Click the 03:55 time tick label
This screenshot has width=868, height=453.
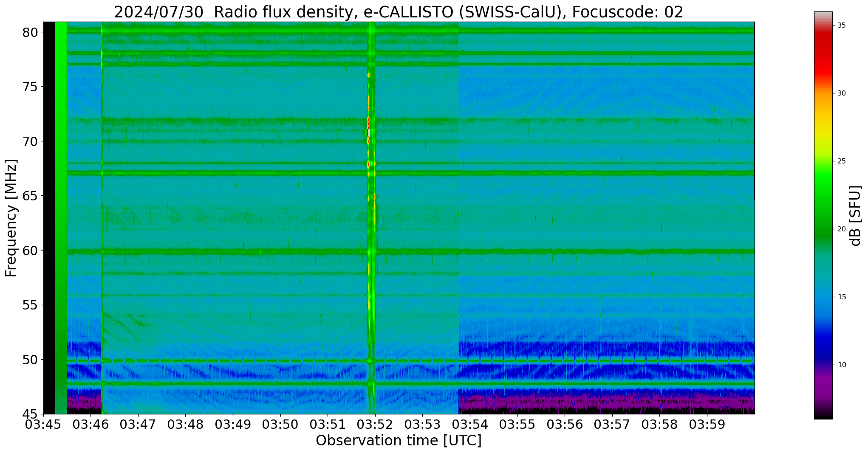[517, 425]
